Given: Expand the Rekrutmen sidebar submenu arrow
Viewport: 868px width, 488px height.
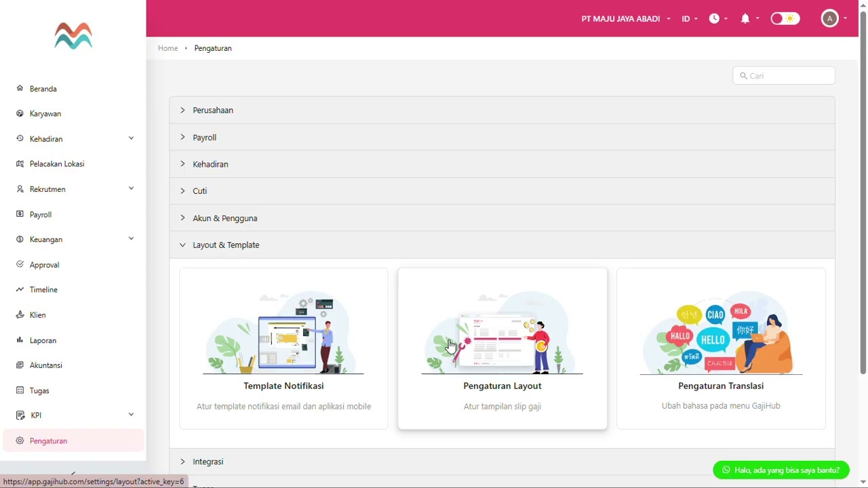Looking at the screenshot, I should point(131,188).
